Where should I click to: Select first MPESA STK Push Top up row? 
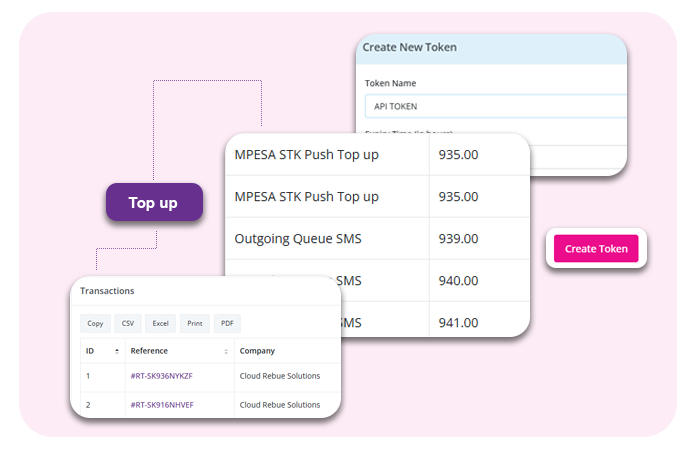coord(378,155)
